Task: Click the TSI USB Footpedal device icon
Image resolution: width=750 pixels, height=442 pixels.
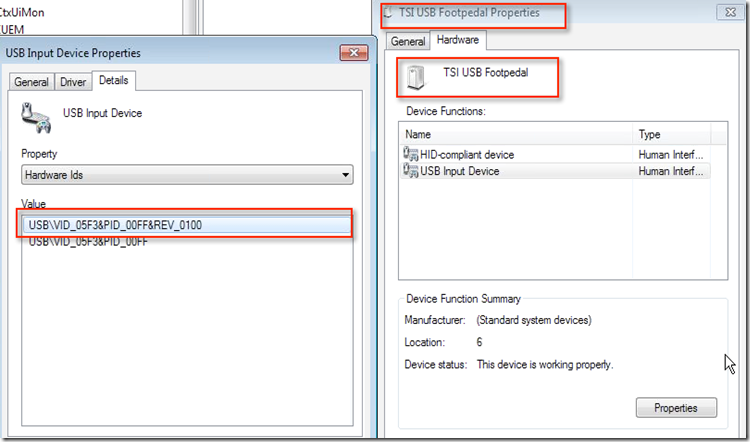Action: (x=416, y=77)
